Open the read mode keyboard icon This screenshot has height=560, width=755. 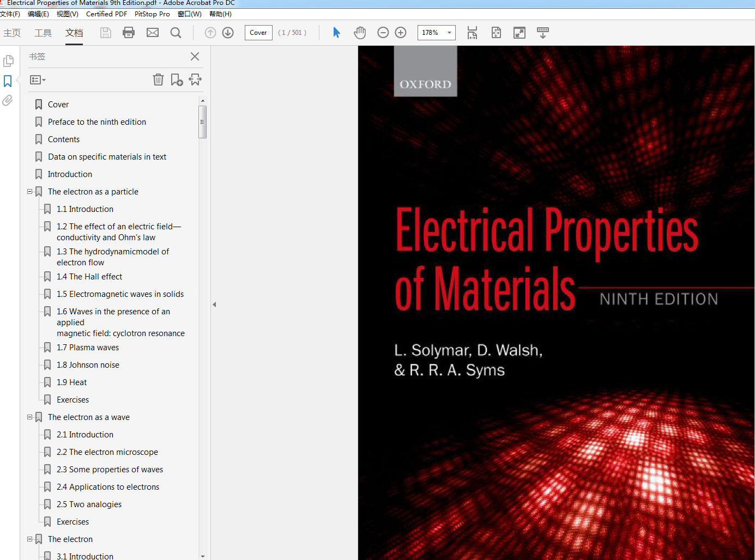point(543,33)
